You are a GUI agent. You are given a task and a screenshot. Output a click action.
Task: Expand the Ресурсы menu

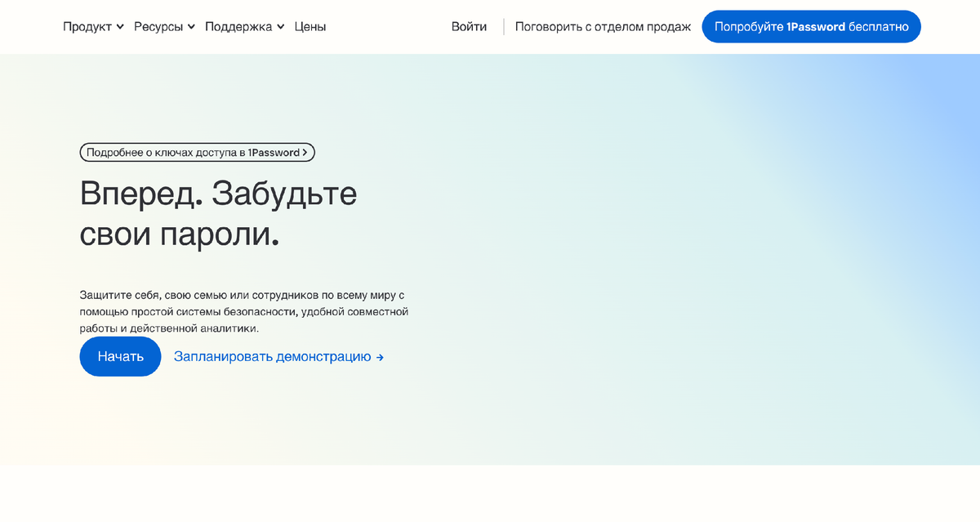tap(164, 27)
